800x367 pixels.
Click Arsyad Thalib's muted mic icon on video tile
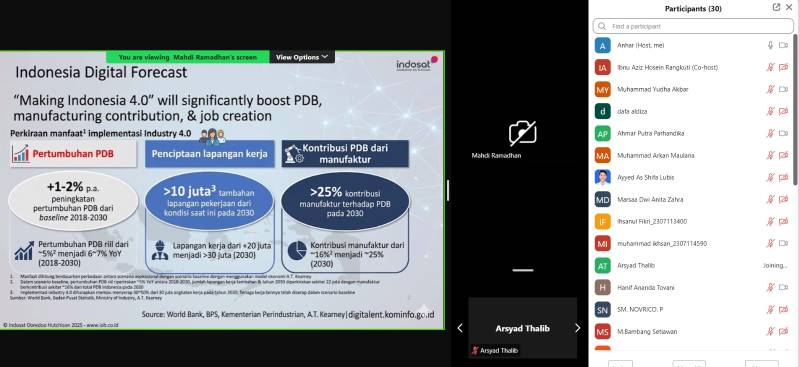(475, 351)
